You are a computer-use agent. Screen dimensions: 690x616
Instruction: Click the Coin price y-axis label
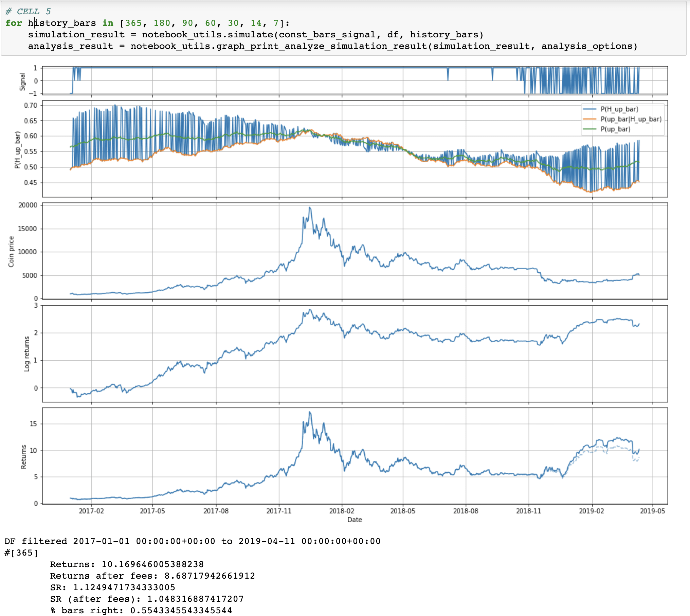click(x=11, y=251)
